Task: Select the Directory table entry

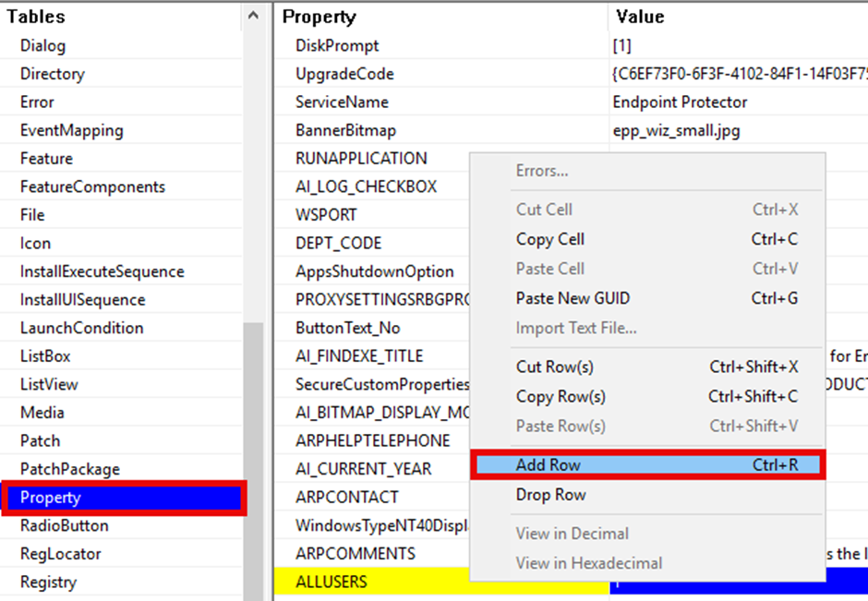Action: point(52,74)
